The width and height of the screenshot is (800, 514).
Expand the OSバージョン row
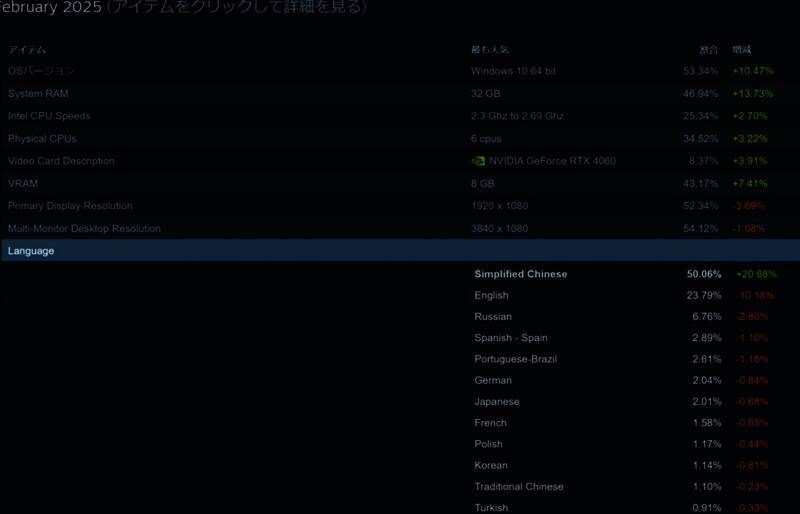tap(41, 71)
